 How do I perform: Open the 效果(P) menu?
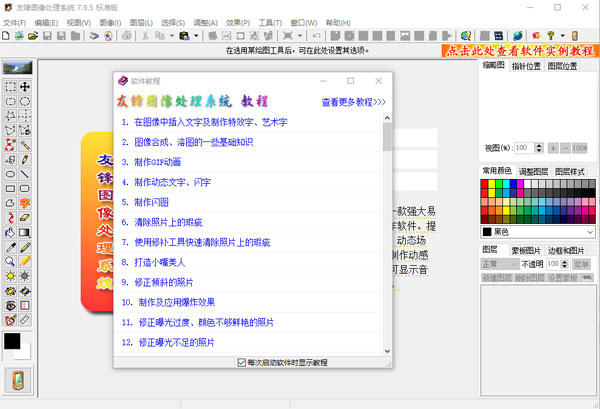coord(237,21)
